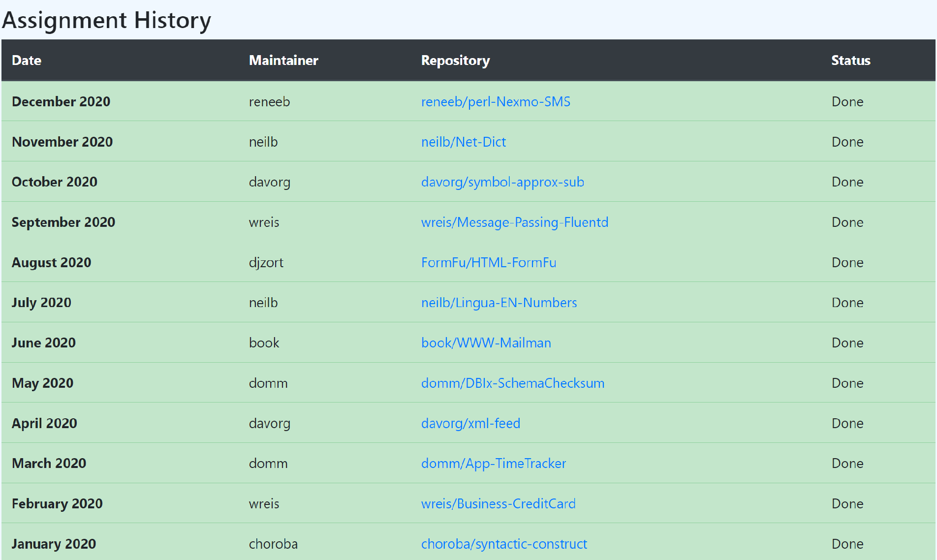The width and height of the screenshot is (937, 560).
Task: Click maintainer neilb in July 2020 row
Action: pos(263,303)
